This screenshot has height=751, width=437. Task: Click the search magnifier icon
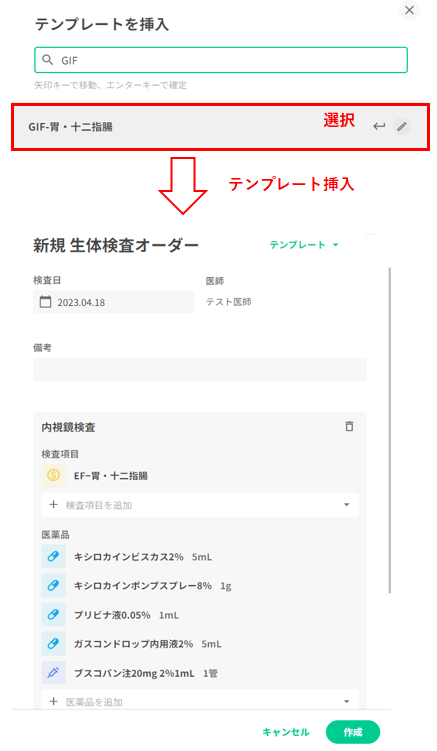click(47, 60)
